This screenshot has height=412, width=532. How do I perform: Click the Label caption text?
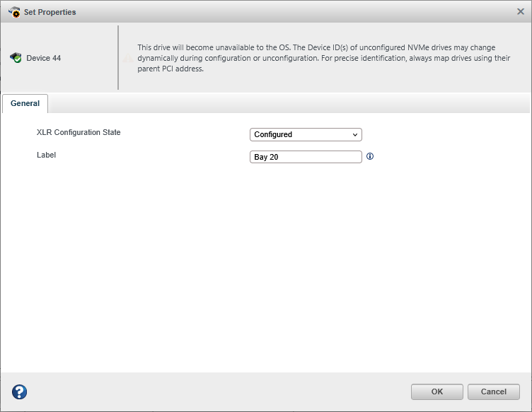tap(46, 155)
